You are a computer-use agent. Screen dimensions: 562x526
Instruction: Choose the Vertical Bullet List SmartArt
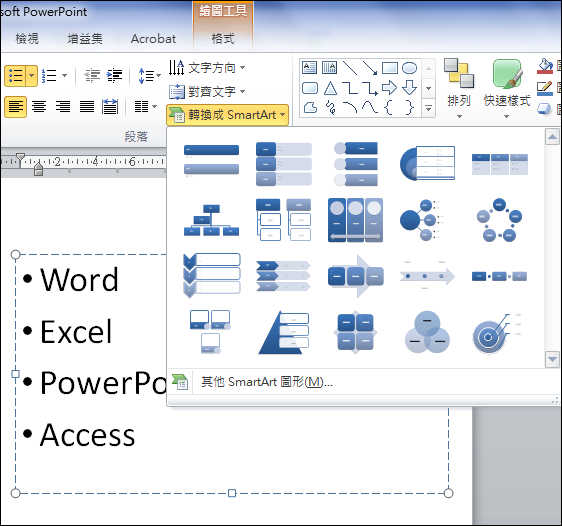[211, 160]
